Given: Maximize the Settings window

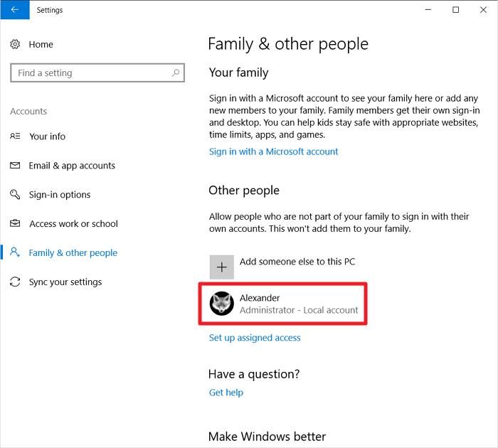Looking at the screenshot, I should click(x=455, y=10).
